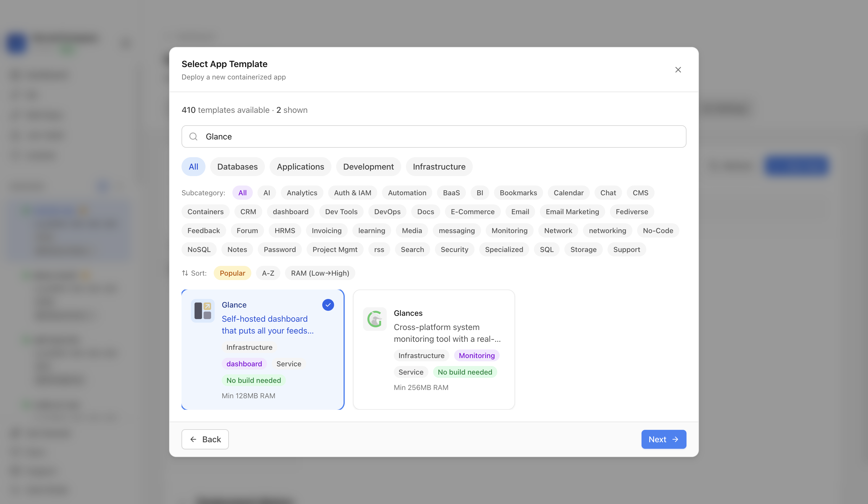Select the Databases category tab
The image size is (868, 504).
237,167
